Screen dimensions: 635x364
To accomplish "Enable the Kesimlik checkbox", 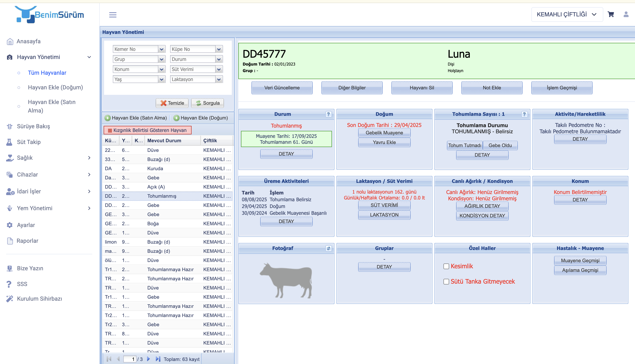I will (446, 266).
